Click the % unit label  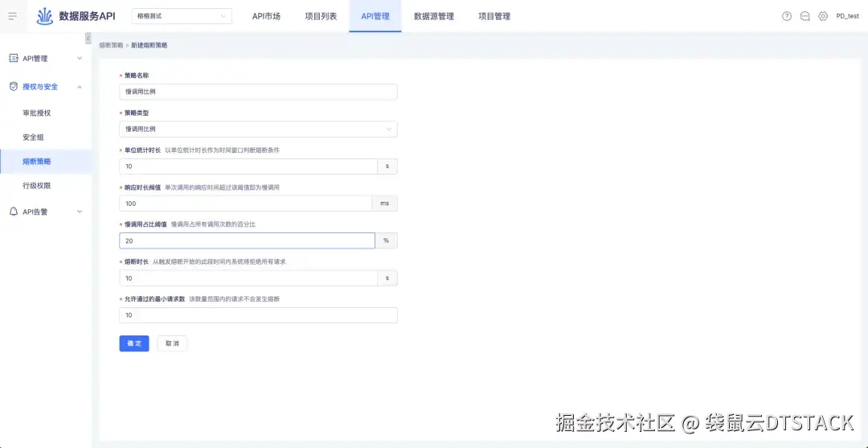pos(387,240)
